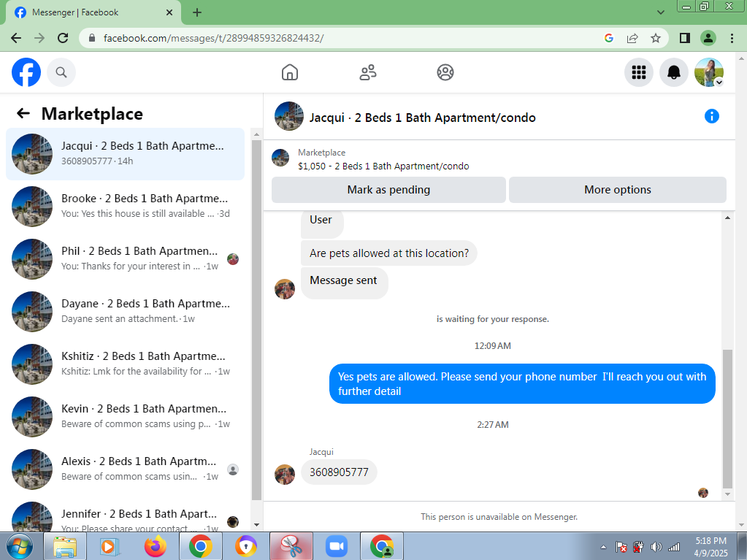Image resolution: width=747 pixels, height=560 pixels.
Task: Open the conversation information icon
Action: pos(711,116)
